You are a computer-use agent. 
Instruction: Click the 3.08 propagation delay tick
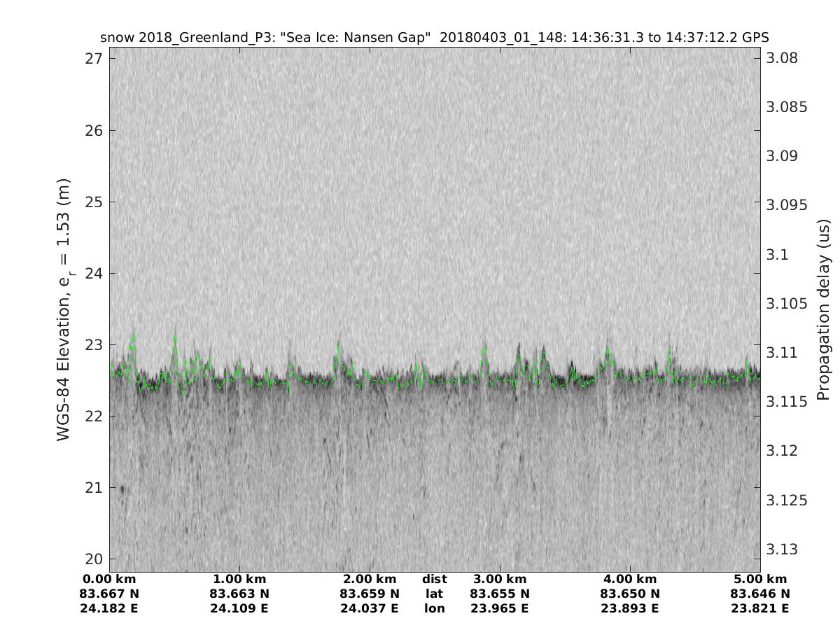coord(782,57)
